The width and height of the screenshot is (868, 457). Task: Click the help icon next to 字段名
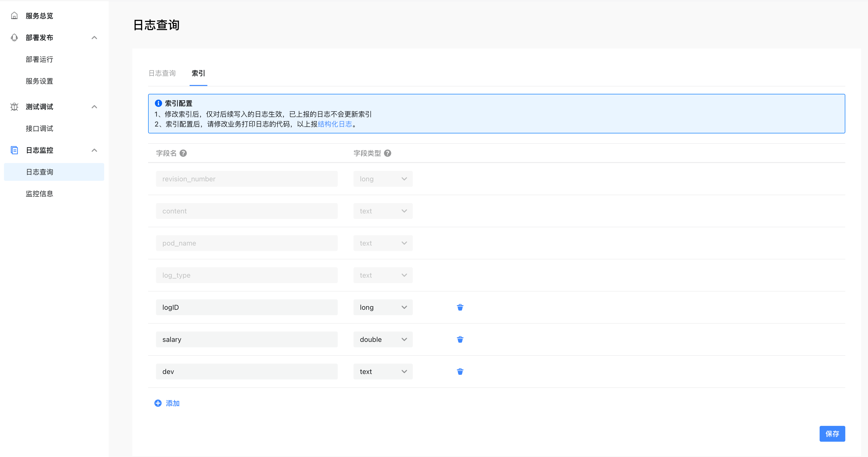(183, 153)
